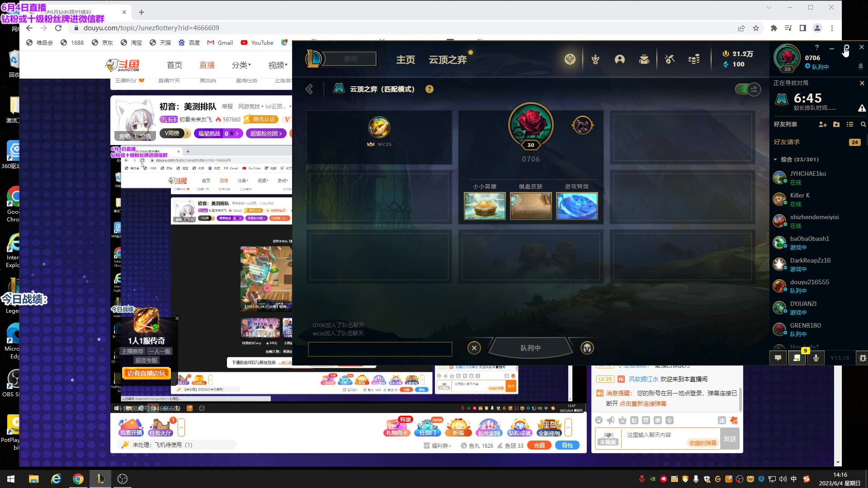Click the add friend icon
This screenshot has height=488, width=868.
(x=822, y=124)
